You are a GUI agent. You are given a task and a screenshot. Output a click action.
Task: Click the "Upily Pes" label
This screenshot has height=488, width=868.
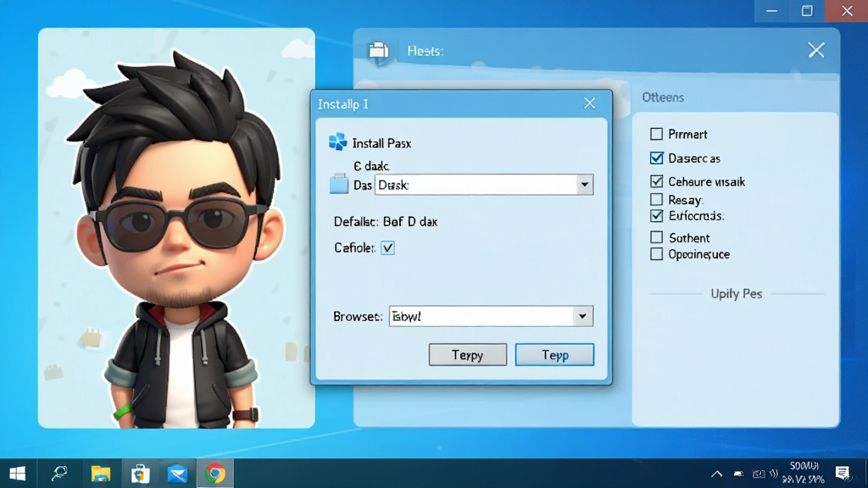point(737,294)
